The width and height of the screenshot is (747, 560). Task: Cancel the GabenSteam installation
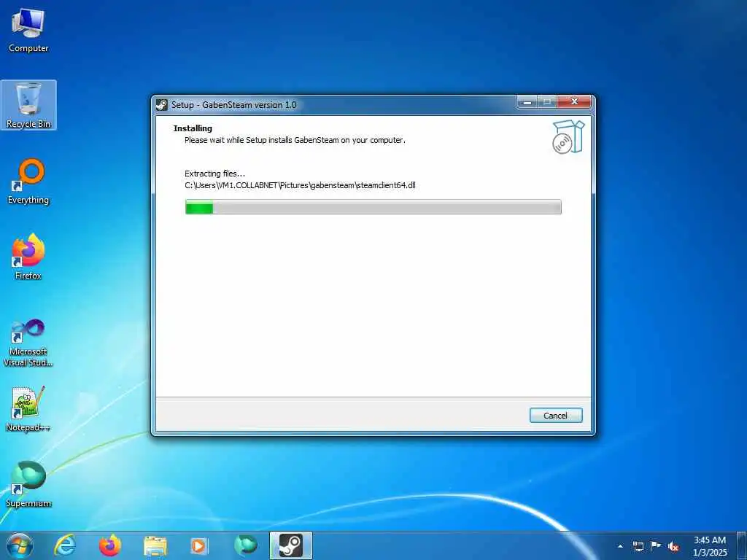555,415
